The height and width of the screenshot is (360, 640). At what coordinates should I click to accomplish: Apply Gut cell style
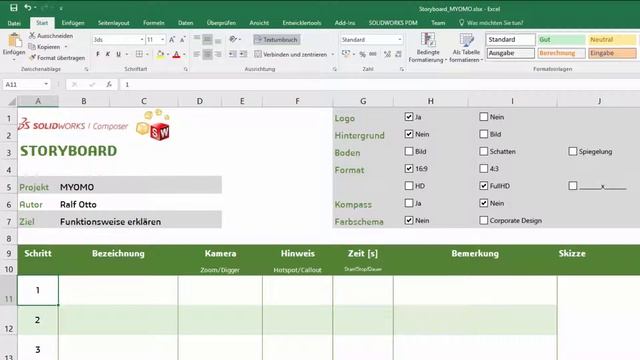(561, 40)
